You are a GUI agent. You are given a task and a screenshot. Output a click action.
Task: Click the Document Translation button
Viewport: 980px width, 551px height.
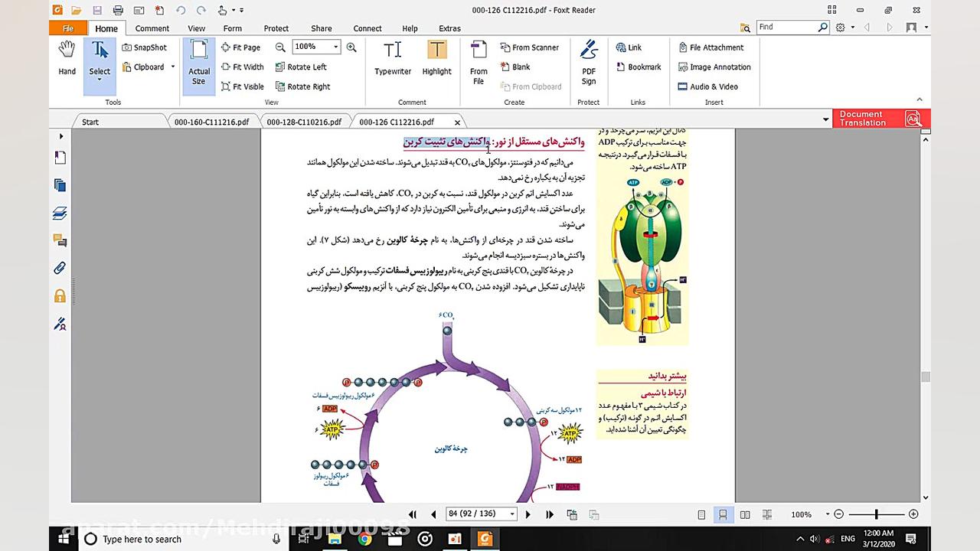(x=873, y=119)
